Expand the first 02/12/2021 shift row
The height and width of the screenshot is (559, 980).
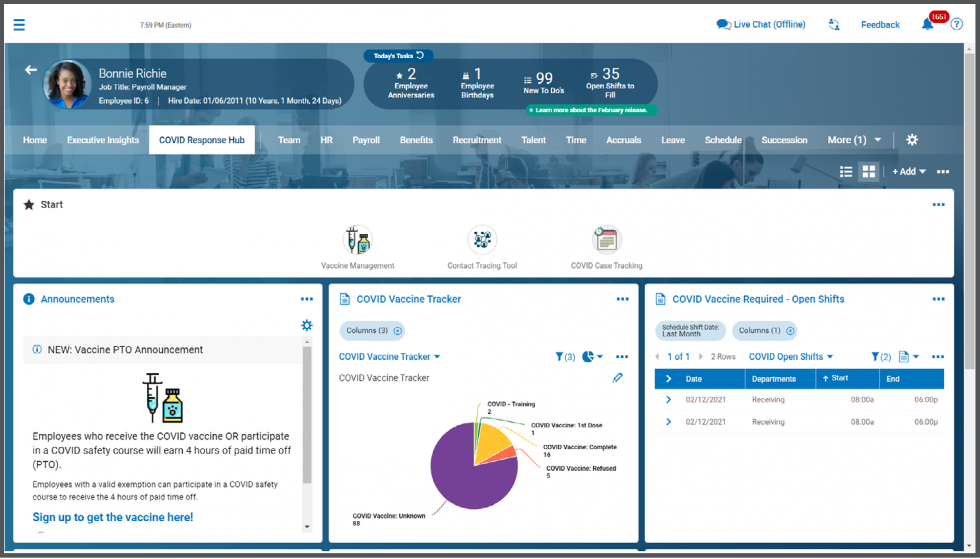(x=669, y=399)
